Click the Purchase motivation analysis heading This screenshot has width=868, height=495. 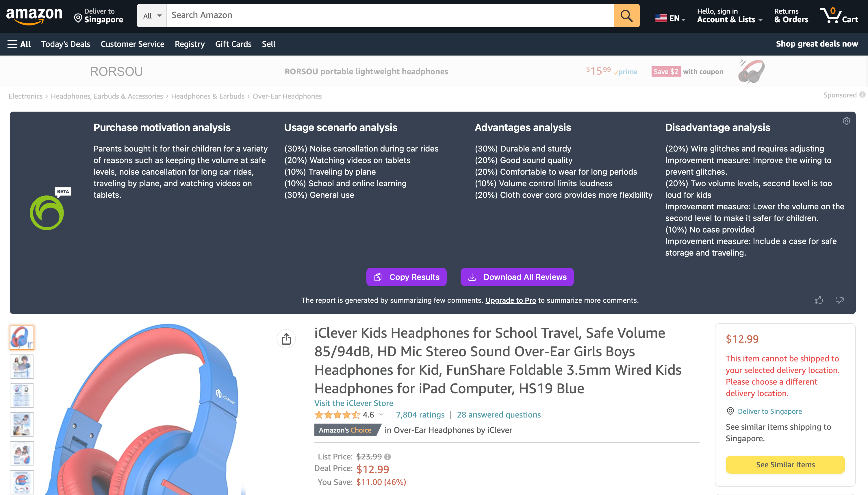pos(162,128)
